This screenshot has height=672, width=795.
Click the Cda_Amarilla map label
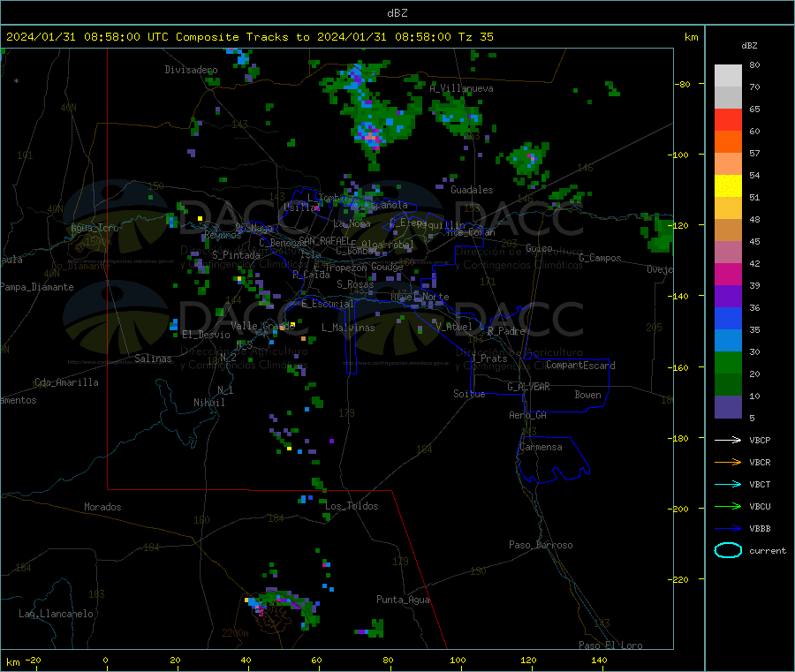(67, 382)
